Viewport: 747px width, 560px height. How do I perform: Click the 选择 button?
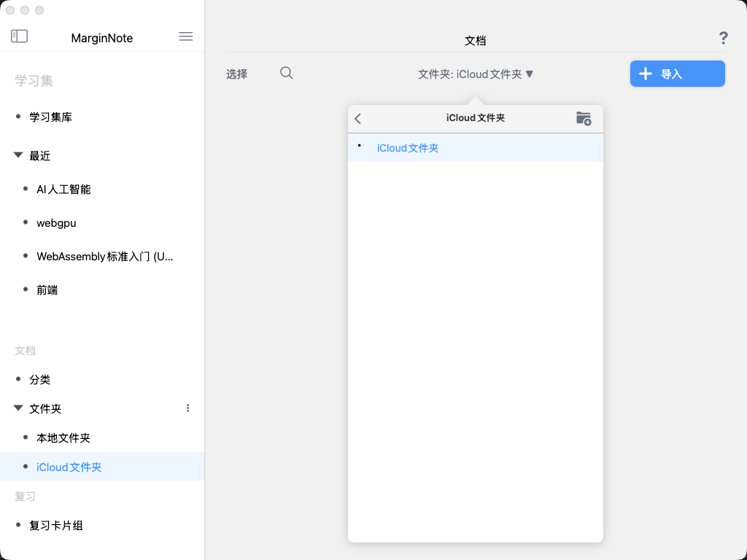click(x=237, y=74)
